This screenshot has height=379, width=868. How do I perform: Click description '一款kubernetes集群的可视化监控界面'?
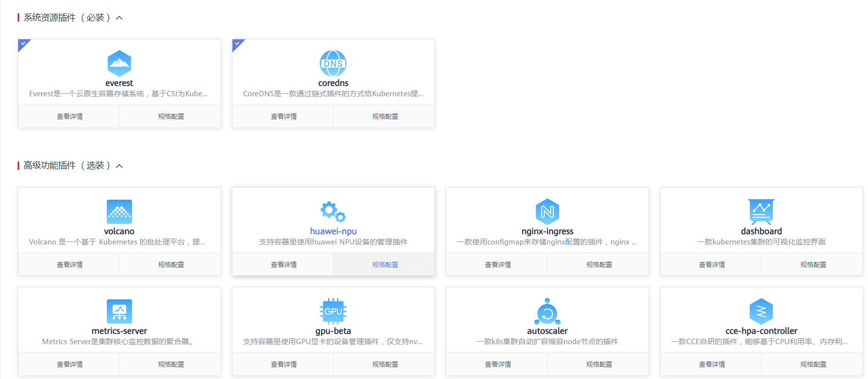click(x=761, y=242)
